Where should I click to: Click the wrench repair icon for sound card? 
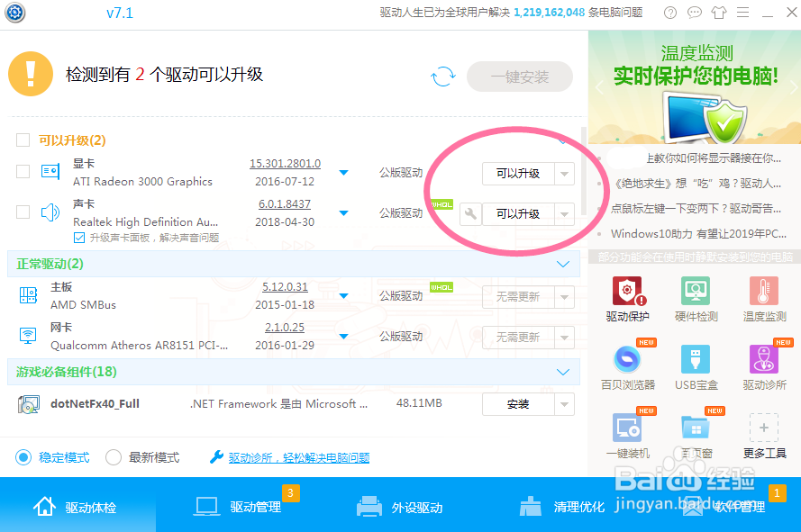(x=470, y=214)
